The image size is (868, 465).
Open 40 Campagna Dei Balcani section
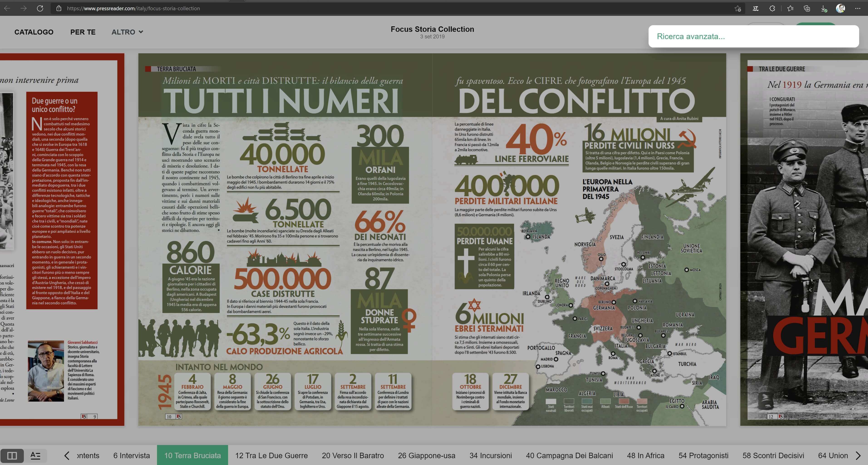(569, 455)
